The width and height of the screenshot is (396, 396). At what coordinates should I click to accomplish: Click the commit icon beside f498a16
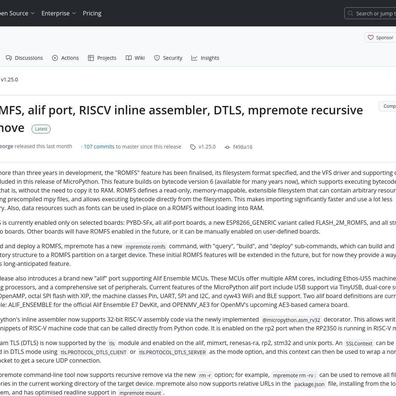(227, 147)
